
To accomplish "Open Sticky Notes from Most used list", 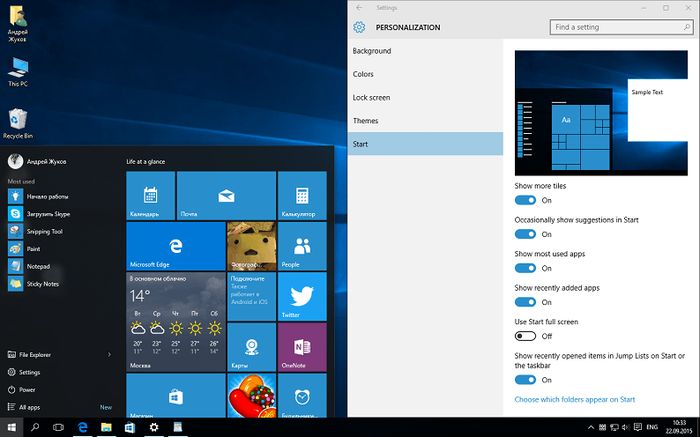I will (x=44, y=284).
